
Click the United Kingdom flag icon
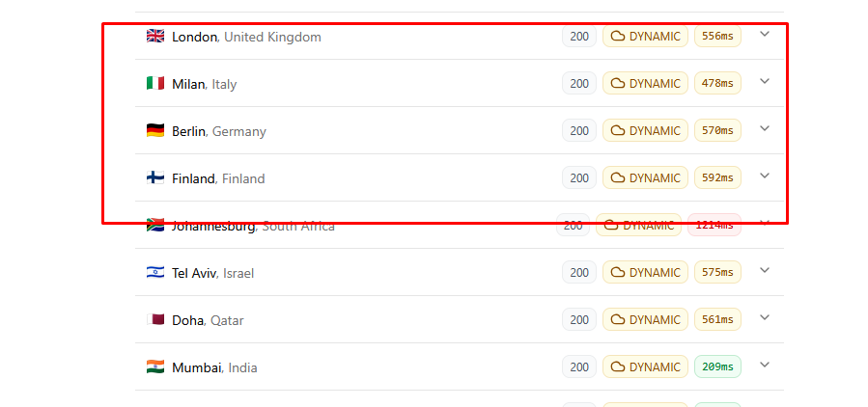click(x=154, y=37)
